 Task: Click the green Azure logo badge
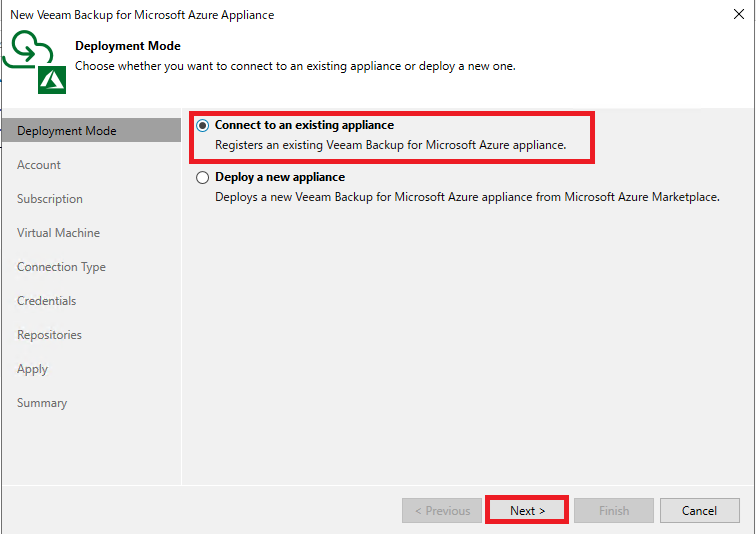tap(52, 80)
